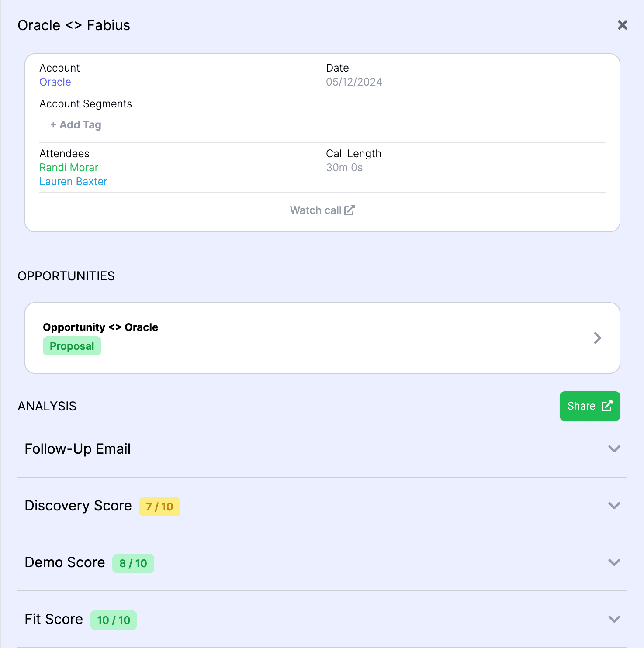
Task: Click the right chevron on the opportunity card
Action: (597, 338)
